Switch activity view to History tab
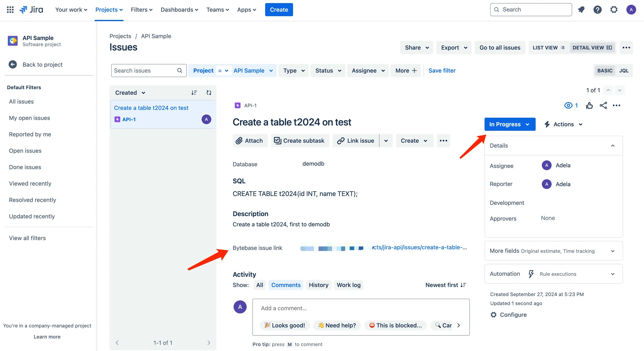644x351 pixels. point(319,285)
